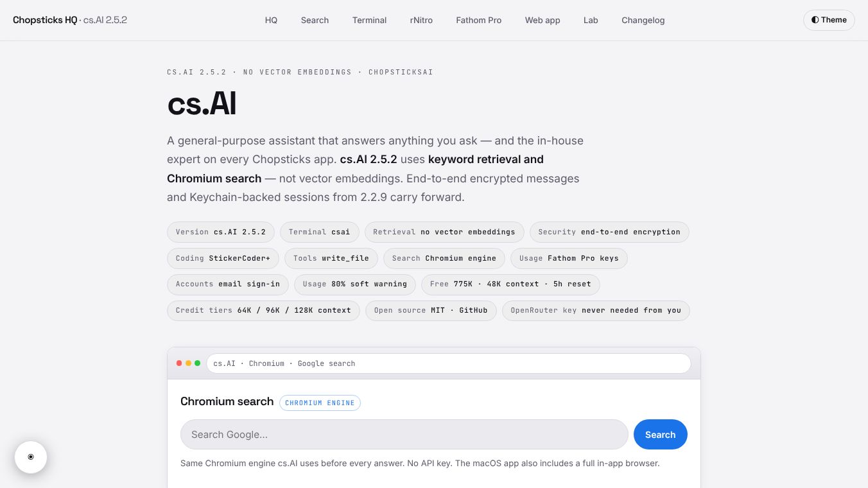Click the Terminal csai chip
This screenshot has width=868, height=488.
[319, 232]
